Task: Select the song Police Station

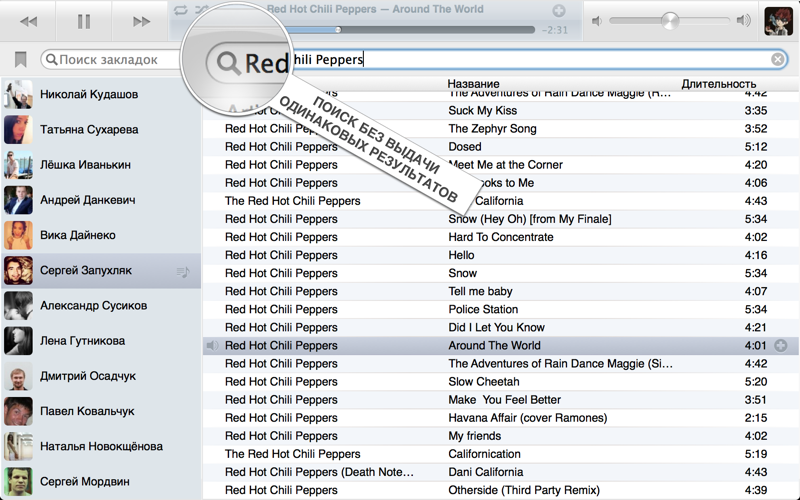Action: [x=483, y=309]
